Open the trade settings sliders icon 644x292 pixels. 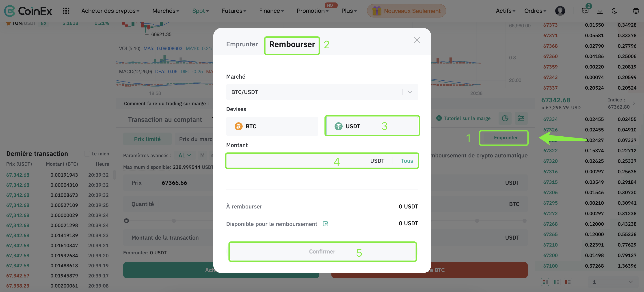pyautogui.click(x=521, y=118)
